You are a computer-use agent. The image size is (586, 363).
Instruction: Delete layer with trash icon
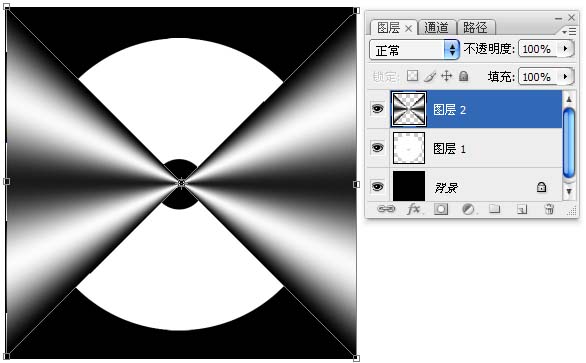click(x=549, y=209)
